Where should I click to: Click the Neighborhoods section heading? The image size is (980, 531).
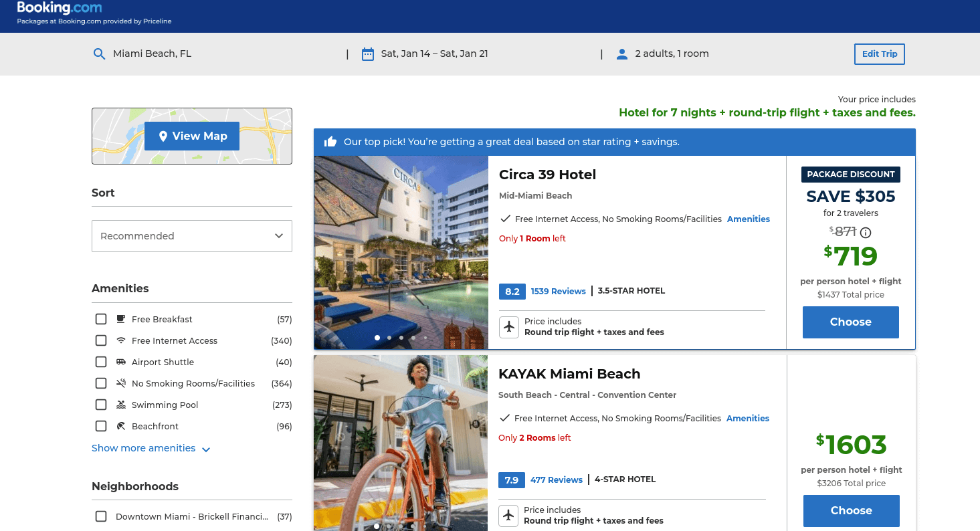[x=135, y=487]
